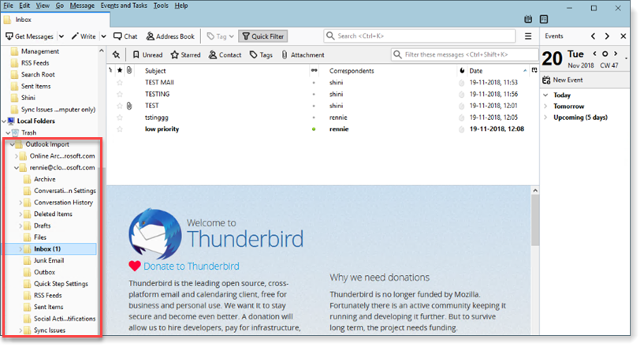The image size is (644, 347).
Task: Open the Donate to Thunderbird link
Action: pyautogui.click(x=192, y=267)
